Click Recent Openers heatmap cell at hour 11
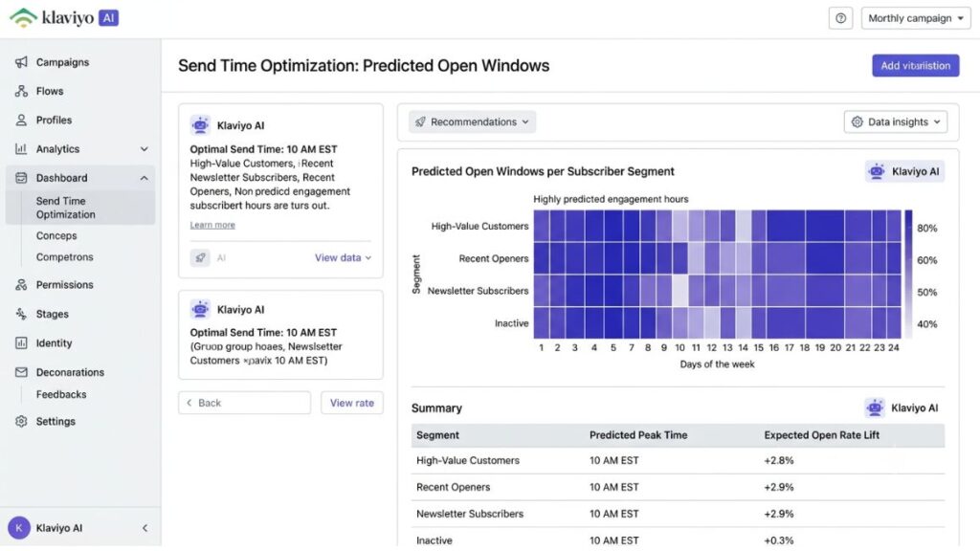The width and height of the screenshot is (980, 551). pyautogui.click(x=697, y=258)
